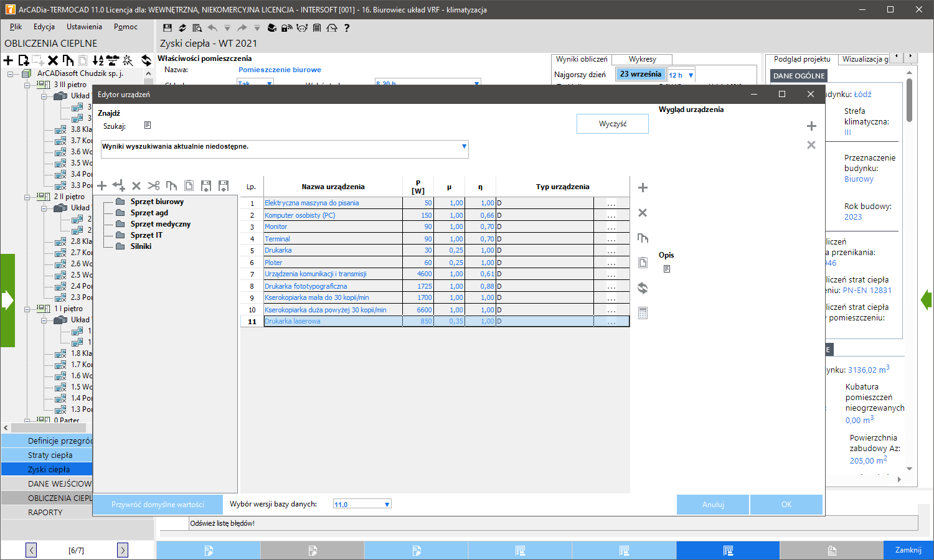Click the plus icon above device category tree

(102, 185)
